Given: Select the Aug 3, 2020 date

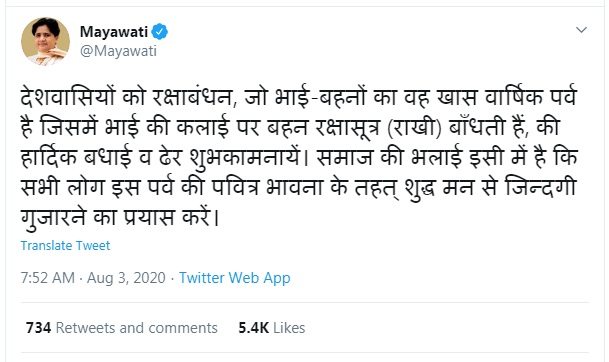Looking at the screenshot, I should pos(126,278).
